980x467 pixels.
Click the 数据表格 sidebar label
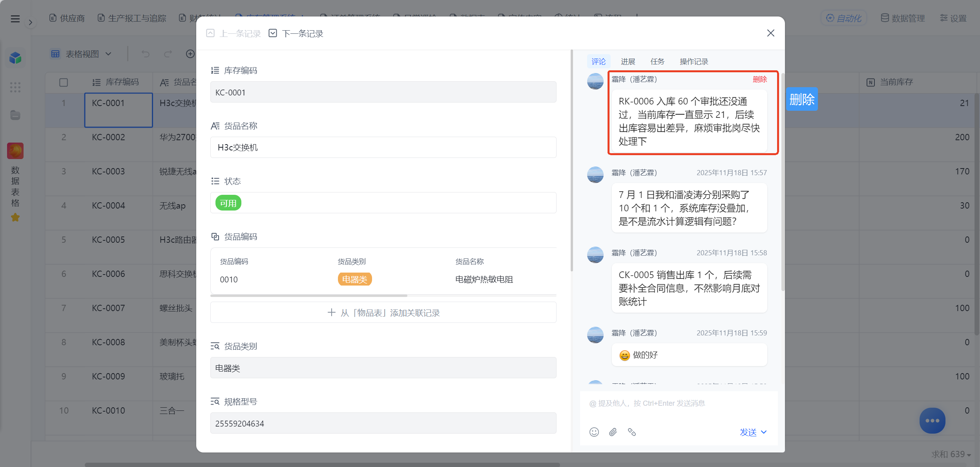pyautogui.click(x=15, y=187)
